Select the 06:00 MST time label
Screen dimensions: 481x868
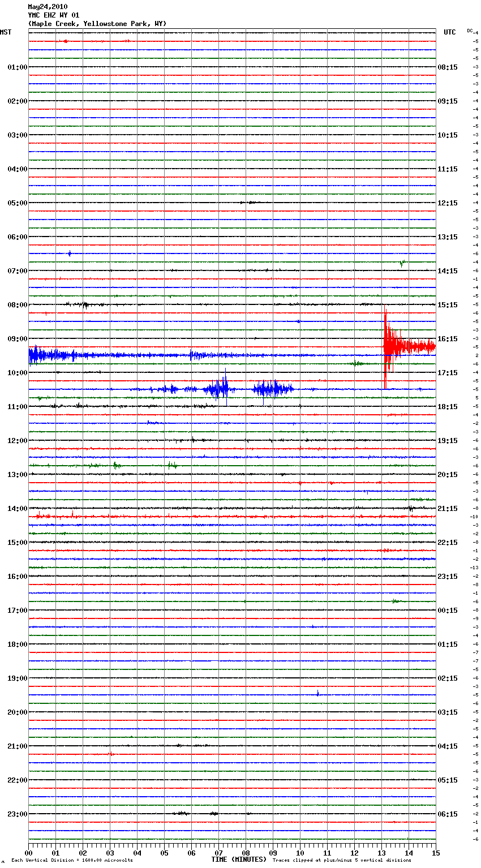[18, 237]
